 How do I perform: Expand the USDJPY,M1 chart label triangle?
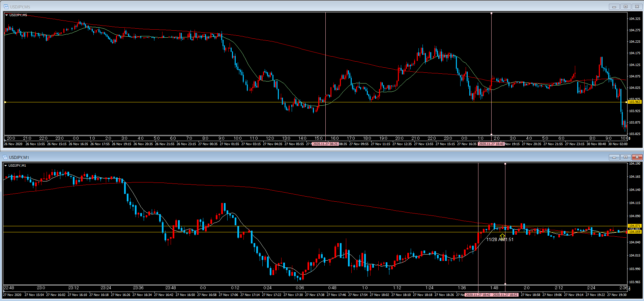coord(6,166)
